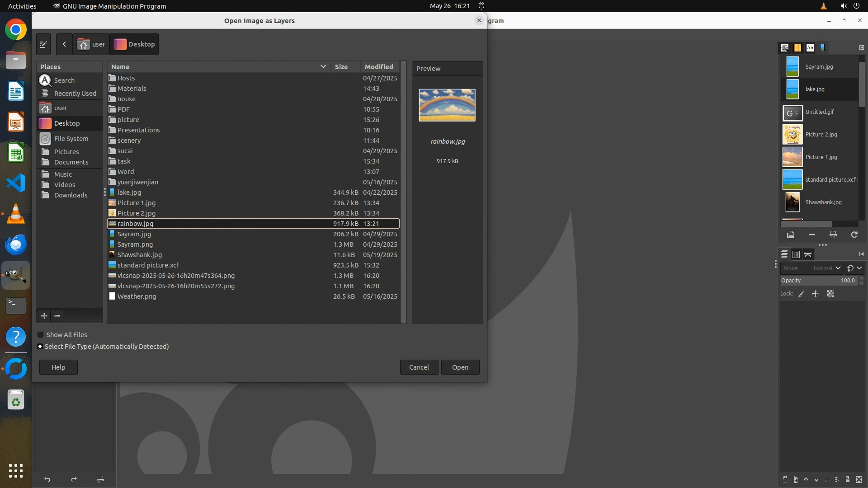Add current folder to bookmarks with plus
This screenshot has width=868, height=488.
[x=44, y=316]
